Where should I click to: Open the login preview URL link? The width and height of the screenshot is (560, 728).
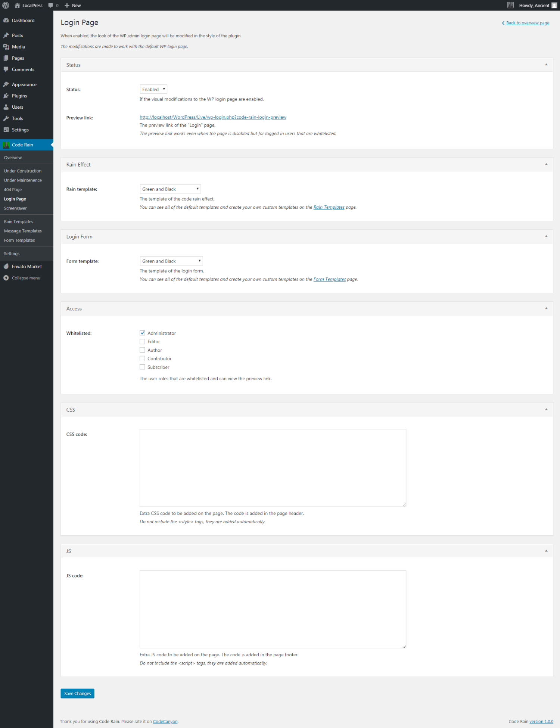pyautogui.click(x=213, y=117)
